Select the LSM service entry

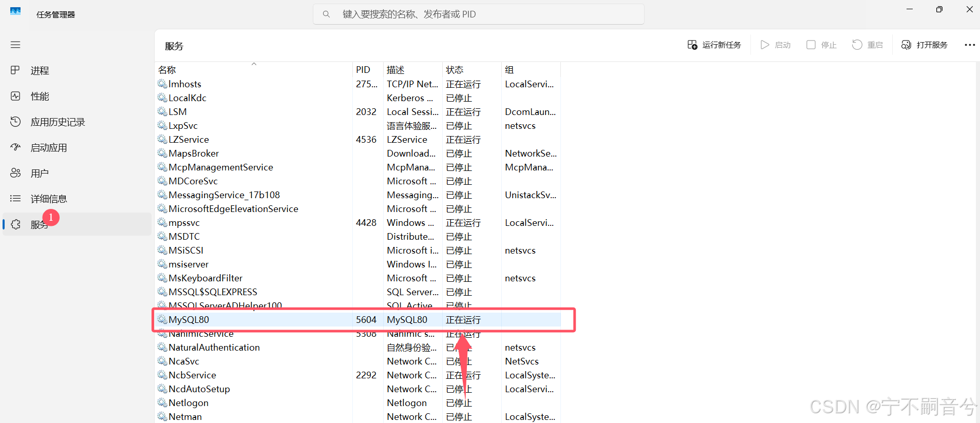coord(178,112)
